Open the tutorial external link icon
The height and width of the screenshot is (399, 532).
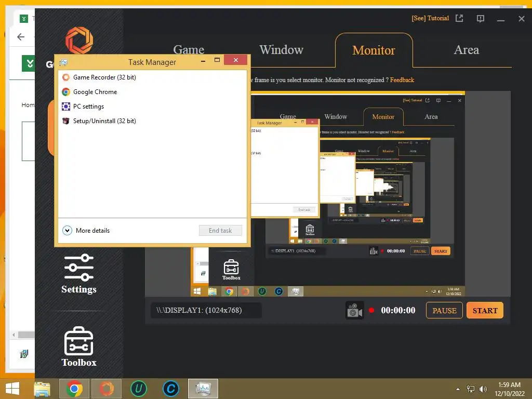pyautogui.click(x=459, y=18)
